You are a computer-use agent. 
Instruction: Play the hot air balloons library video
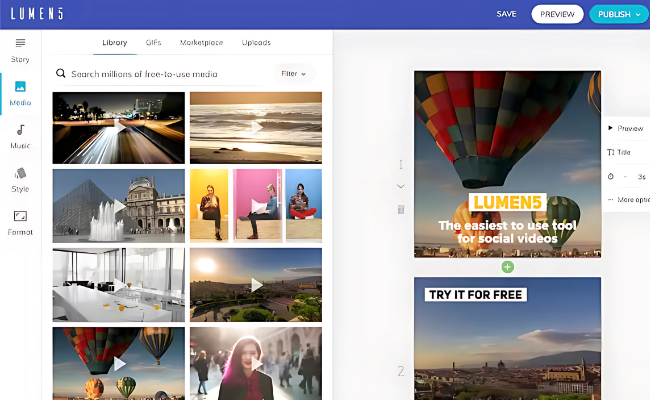pos(119,364)
